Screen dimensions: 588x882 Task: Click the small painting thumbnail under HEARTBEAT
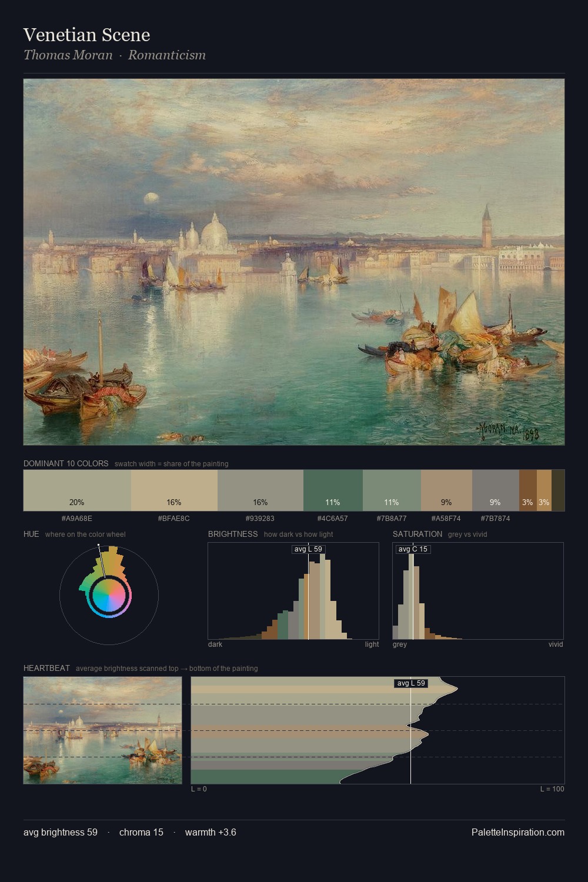102,730
